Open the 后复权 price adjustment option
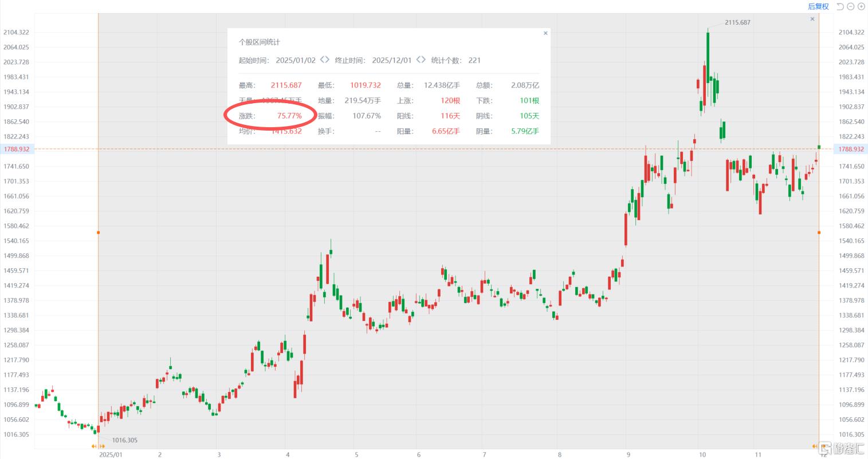868x459 pixels. 818,6
